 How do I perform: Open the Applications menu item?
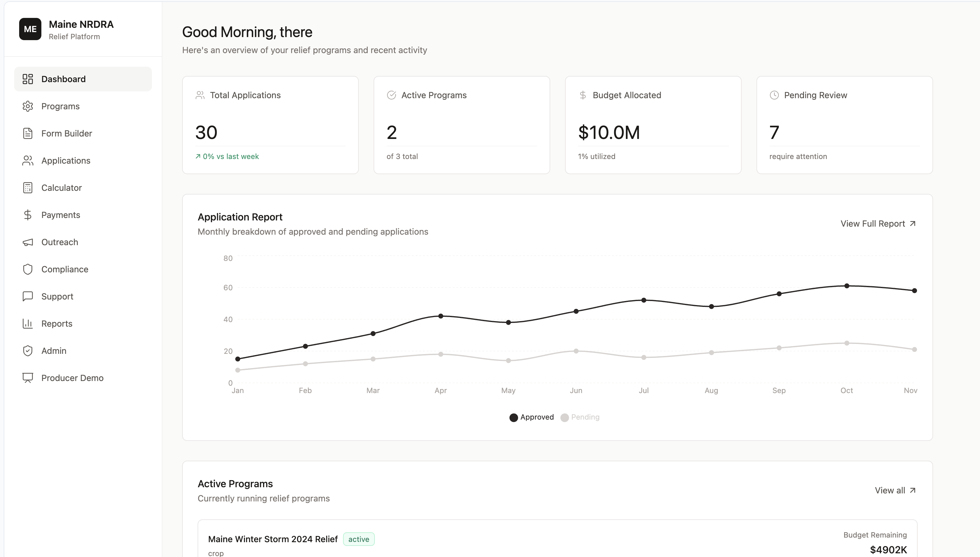pyautogui.click(x=66, y=161)
